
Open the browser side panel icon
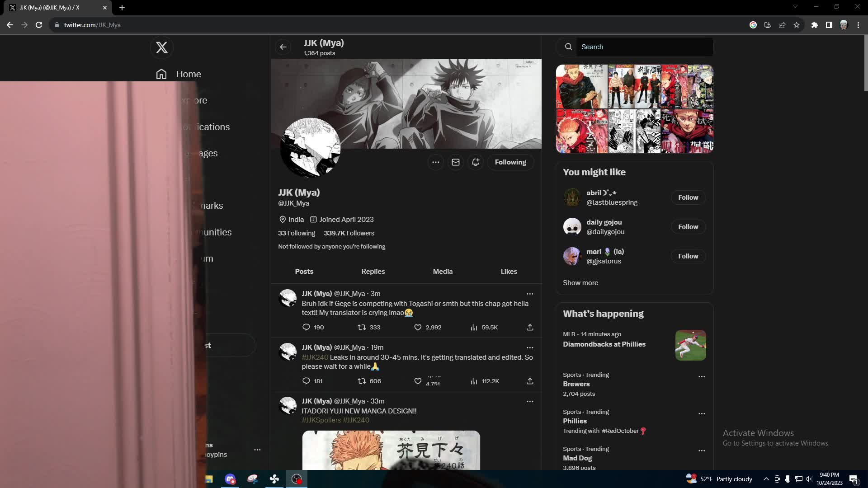pos(829,25)
